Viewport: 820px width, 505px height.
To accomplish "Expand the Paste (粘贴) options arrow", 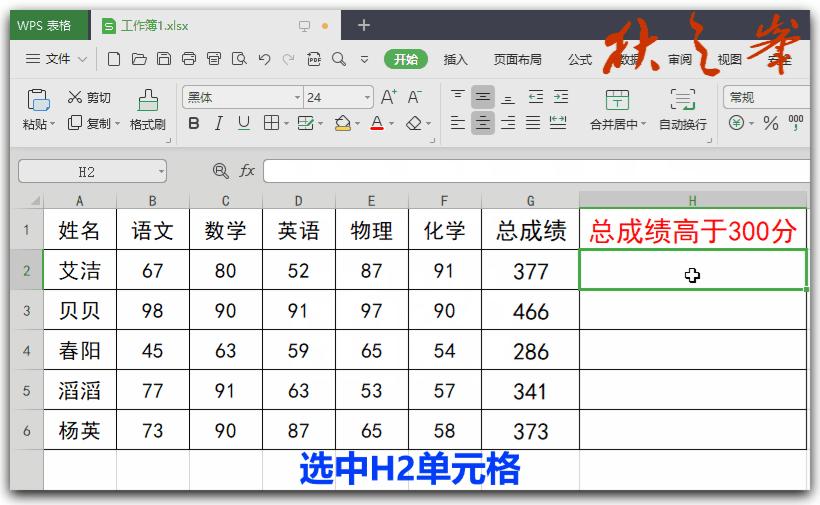I will (52, 124).
